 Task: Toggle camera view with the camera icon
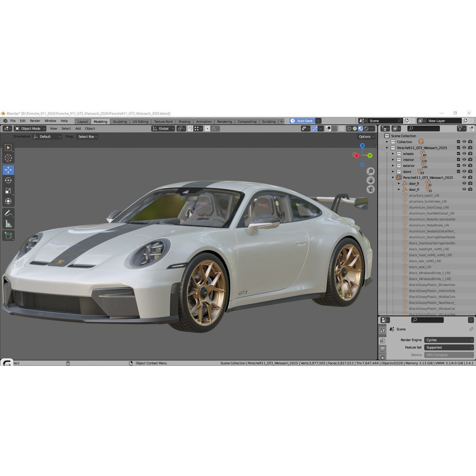tap(370, 190)
